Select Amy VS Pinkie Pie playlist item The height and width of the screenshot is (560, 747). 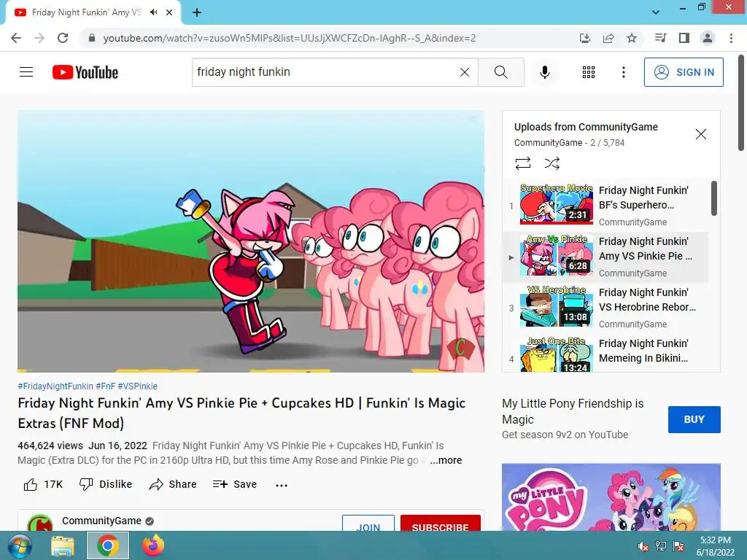click(606, 257)
